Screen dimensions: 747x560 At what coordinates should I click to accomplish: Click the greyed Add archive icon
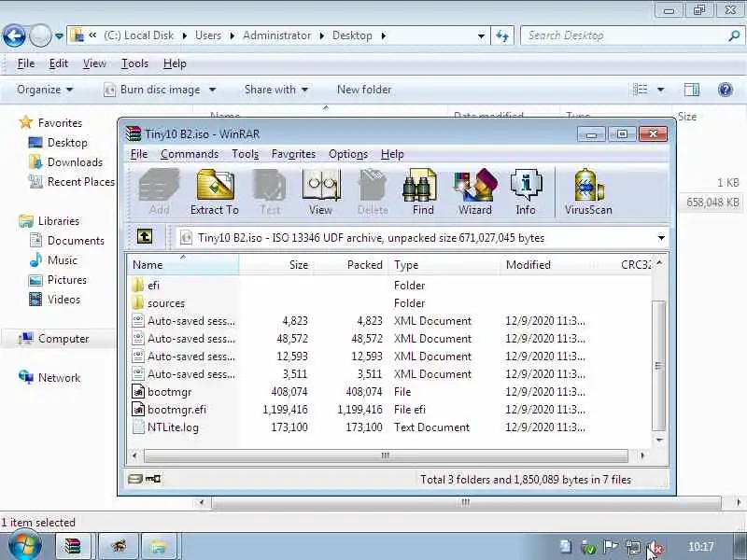159,192
